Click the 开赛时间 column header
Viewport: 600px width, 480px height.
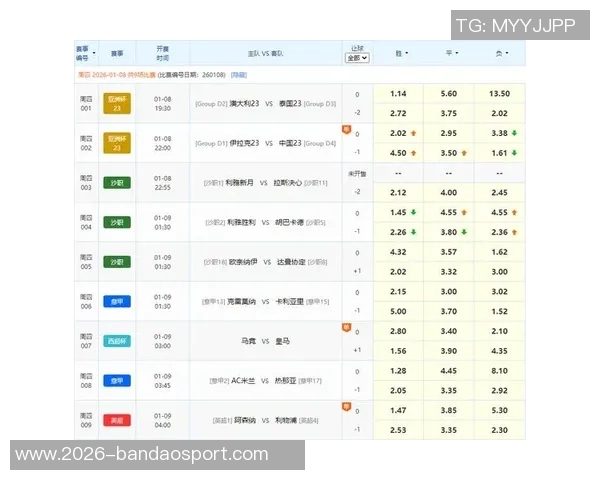tap(163, 53)
